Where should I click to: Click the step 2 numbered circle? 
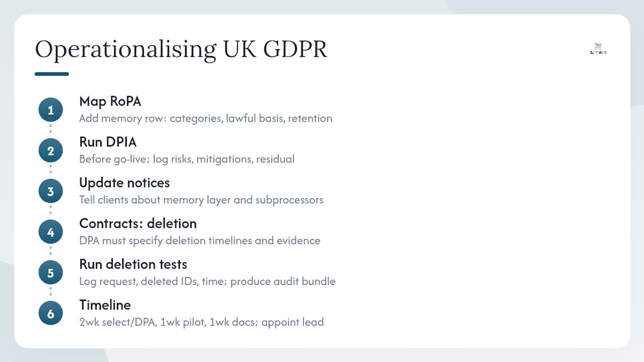point(51,151)
